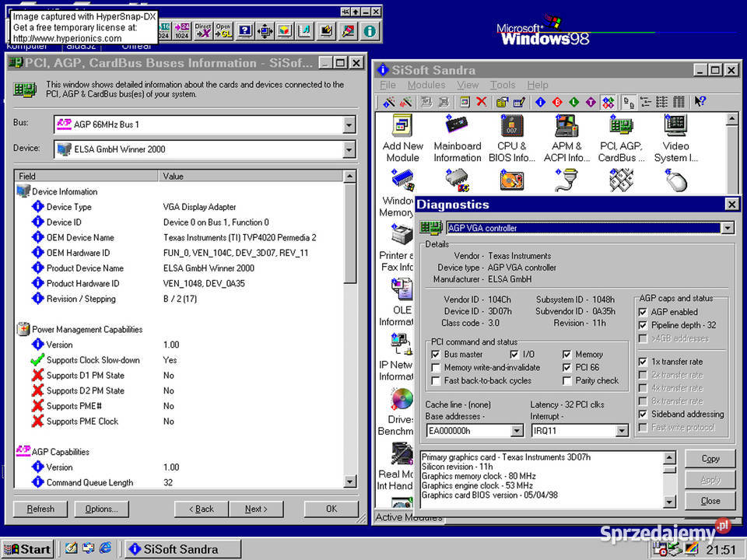Toggle the I/O checkbox
The width and height of the screenshot is (747, 560).
(514, 355)
